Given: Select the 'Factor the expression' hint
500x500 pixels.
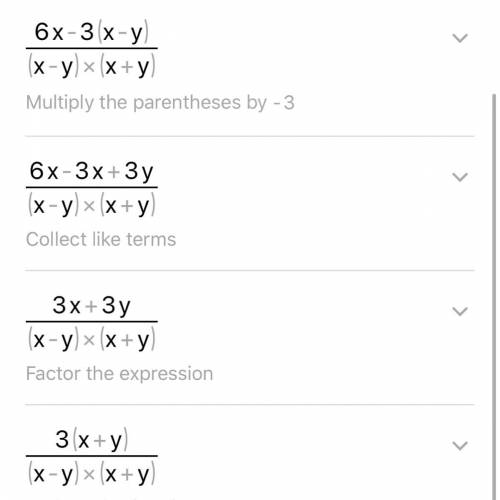Looking at the screenshot, I should pyautogui.click(x=119, y=374).
